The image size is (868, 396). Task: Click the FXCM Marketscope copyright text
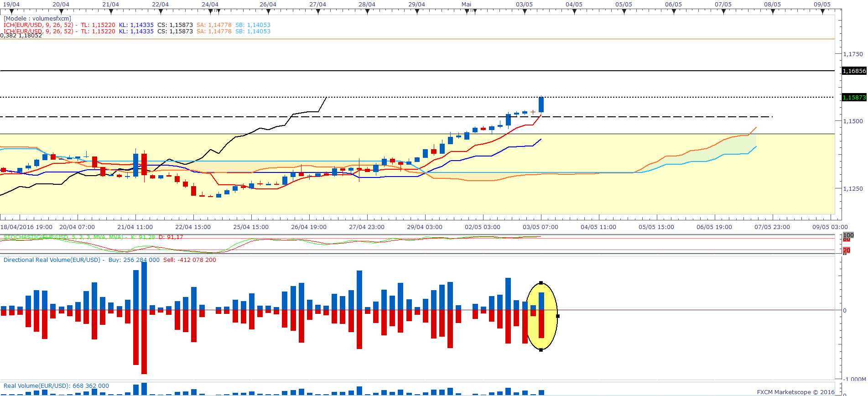pos(795,392)
